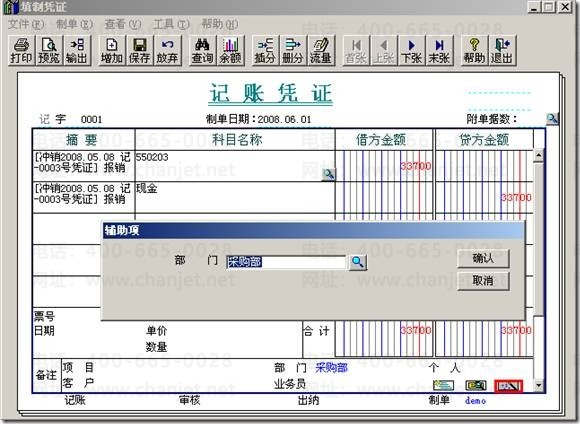Insert an entry line with 插分
Viewport: 580px width, 424px height.
(x=265, y=51)
